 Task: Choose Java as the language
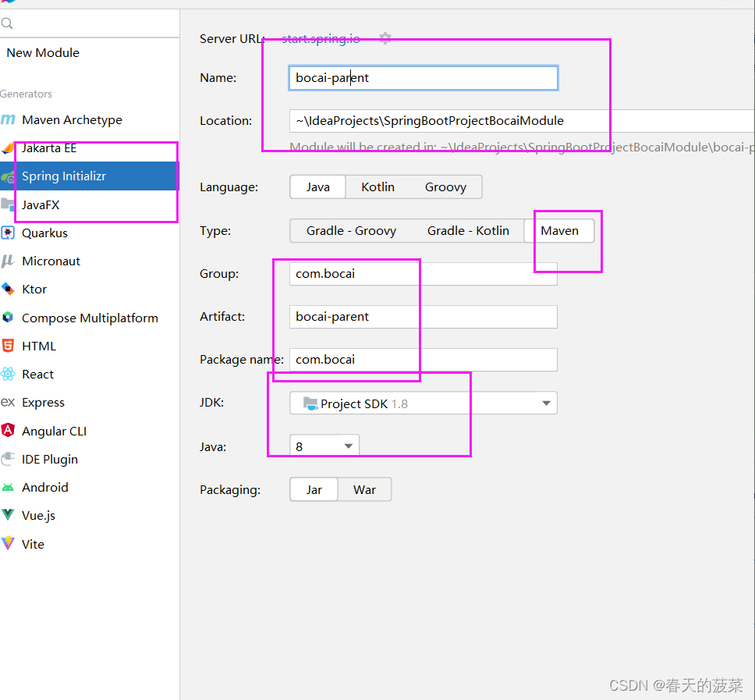[317, 187]
